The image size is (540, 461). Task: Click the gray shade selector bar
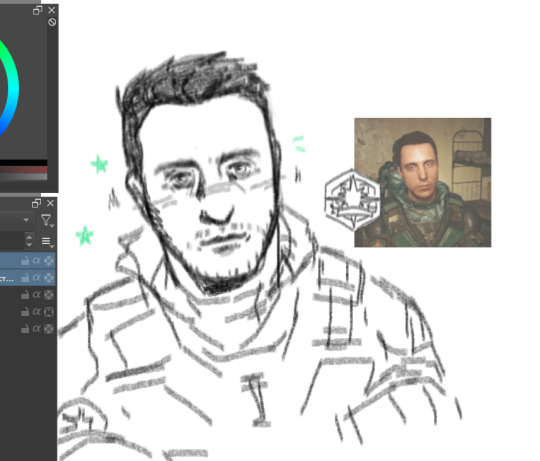23,177
